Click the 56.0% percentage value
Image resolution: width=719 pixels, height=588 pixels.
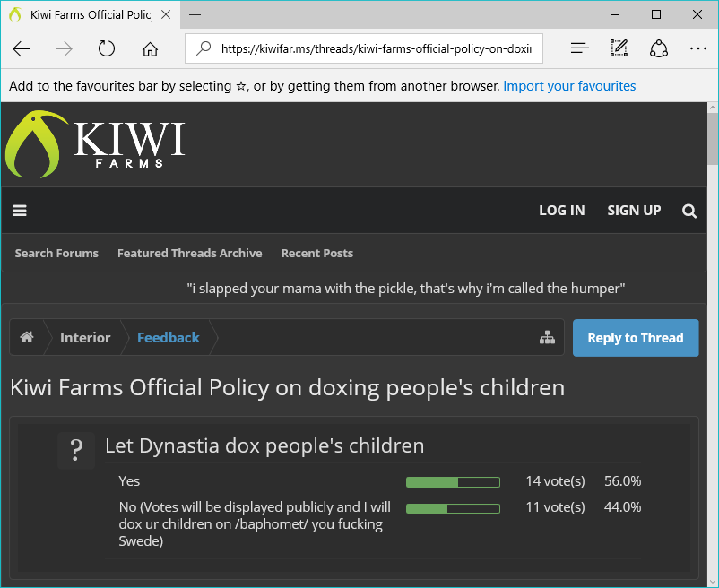(x=622, y=481)
